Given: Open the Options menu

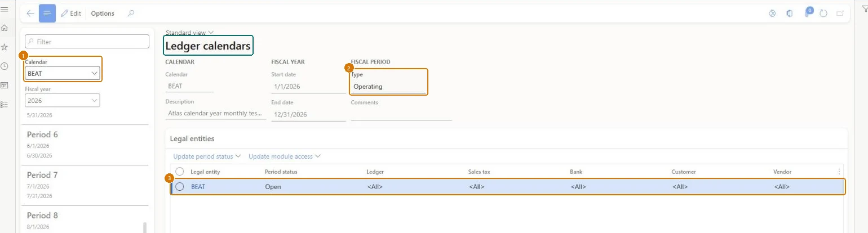Looking at the screenshot, I should pyautogui.click(x=103, y=14).
